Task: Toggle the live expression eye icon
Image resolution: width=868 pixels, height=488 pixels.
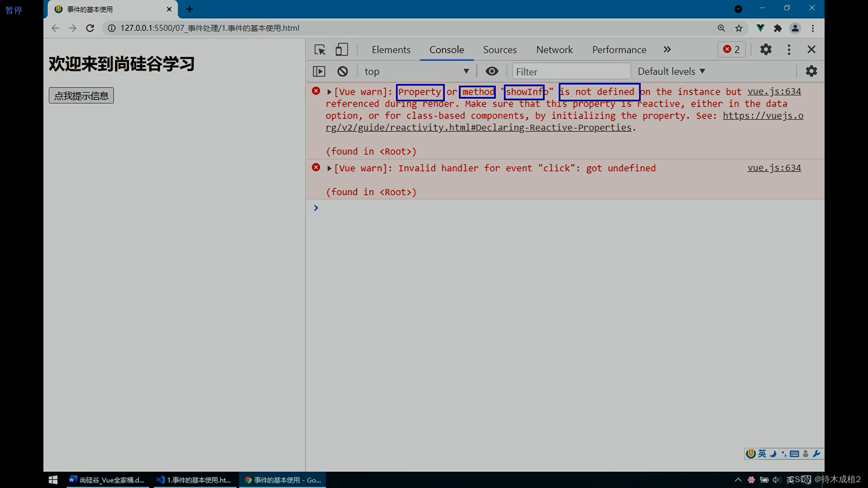Action: (x=492, y=71)
